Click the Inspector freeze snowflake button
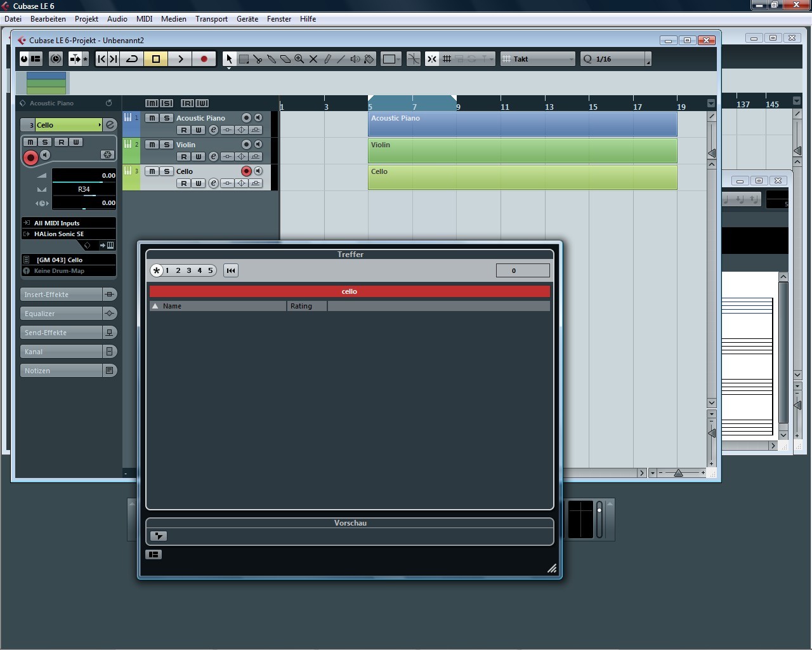 [x=107, y=155]
